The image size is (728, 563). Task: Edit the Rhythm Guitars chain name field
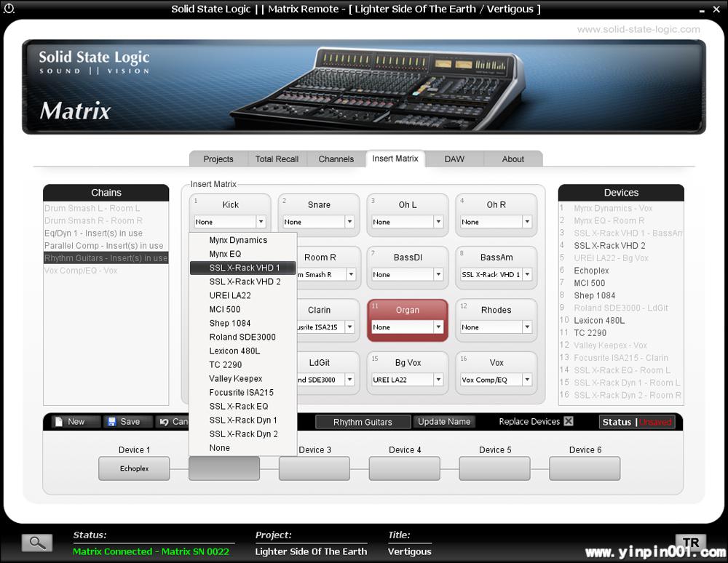tap(363, 422)
